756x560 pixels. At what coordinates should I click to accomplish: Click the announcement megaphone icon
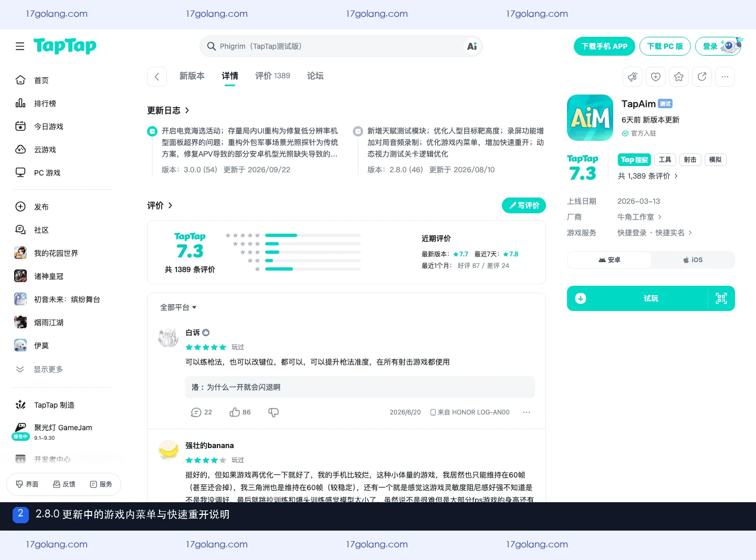click(633, 77)
